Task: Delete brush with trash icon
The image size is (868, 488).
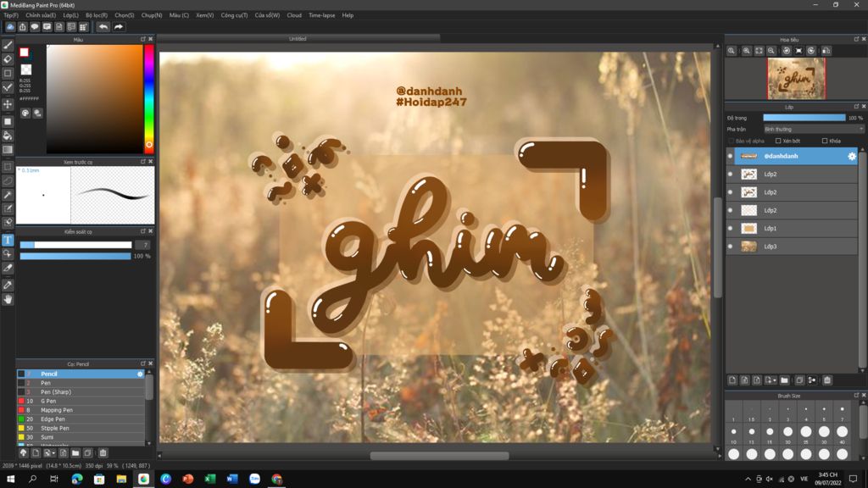Action: 103,452
